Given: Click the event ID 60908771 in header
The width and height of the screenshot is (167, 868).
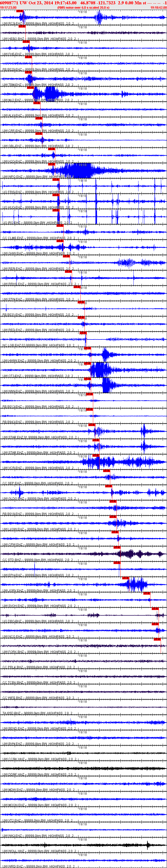Looking at the screenshot, I should (9, 3).
